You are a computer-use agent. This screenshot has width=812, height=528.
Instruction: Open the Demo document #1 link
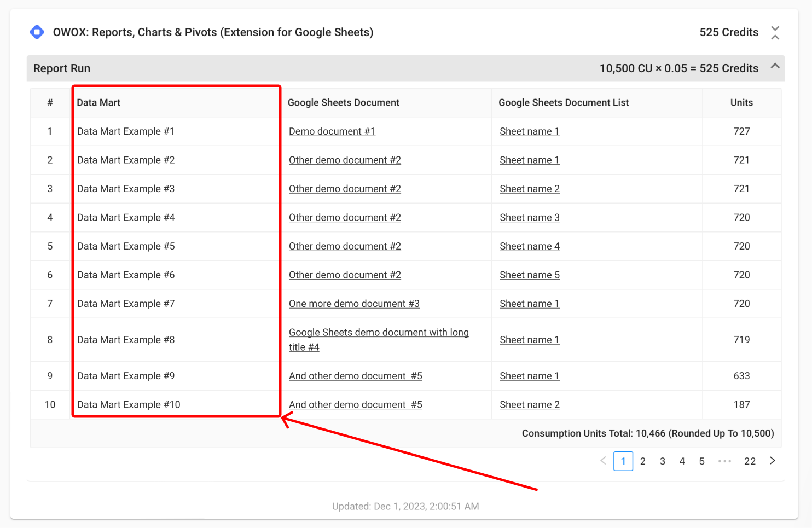332,131
